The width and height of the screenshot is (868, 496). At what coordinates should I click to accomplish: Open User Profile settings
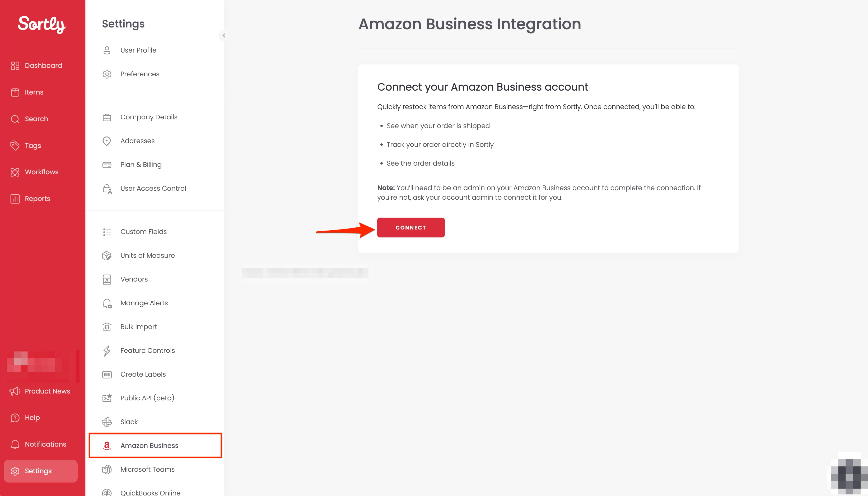[x=138, y=50]
